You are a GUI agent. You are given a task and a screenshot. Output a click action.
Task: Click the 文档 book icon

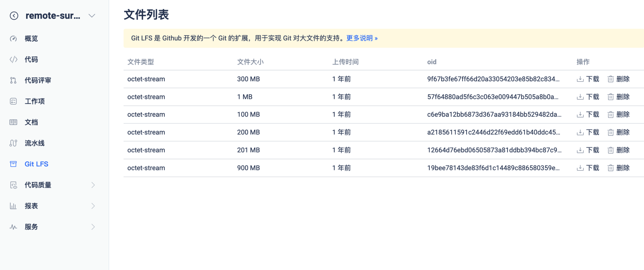[x=13, y=122]
